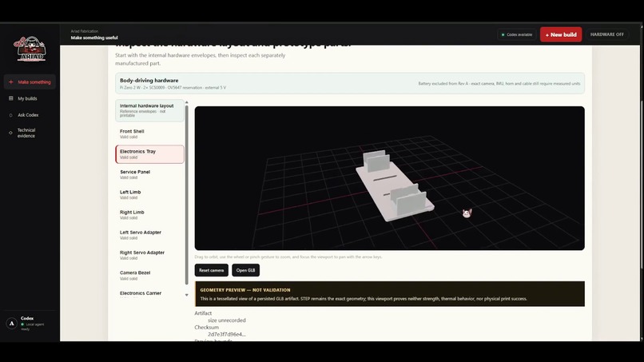Click the Codex avatar icon
Image resolution: width=644 pixels, height=362 pixels.
(x=11, y=324)
